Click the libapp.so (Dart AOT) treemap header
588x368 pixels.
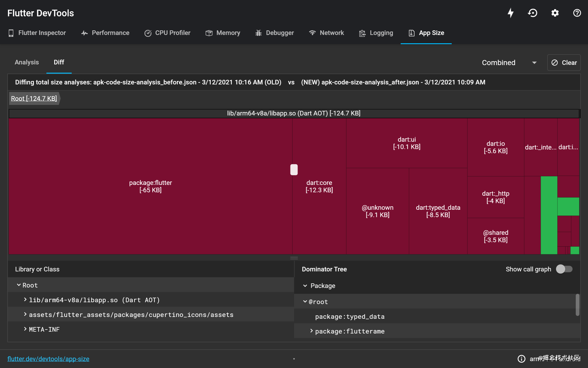(294, 113)
